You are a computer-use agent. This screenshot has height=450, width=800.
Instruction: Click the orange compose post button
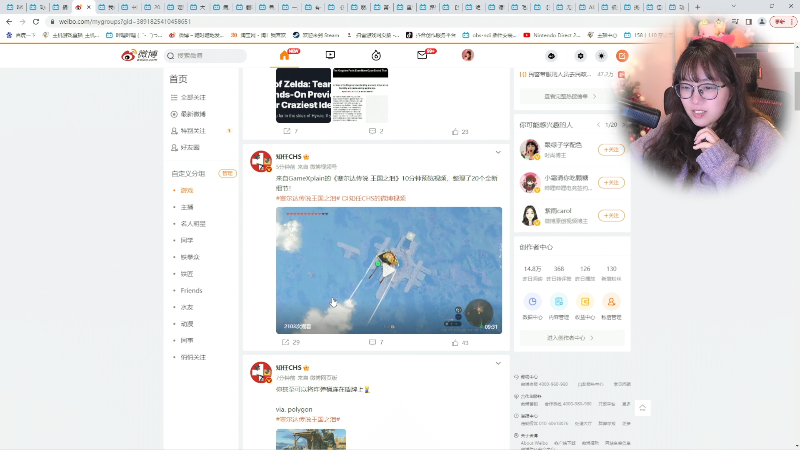(x=621, y=56)
